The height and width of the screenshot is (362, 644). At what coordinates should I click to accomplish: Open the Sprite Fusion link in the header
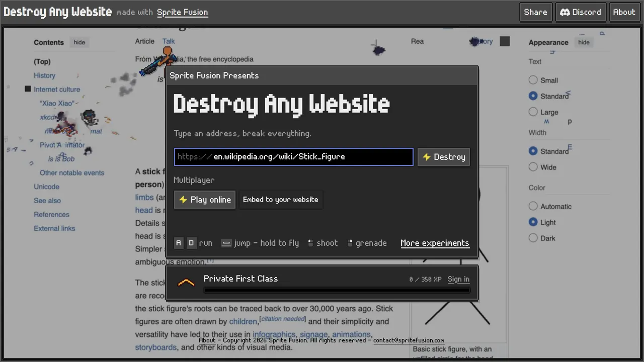pos(182,13)
